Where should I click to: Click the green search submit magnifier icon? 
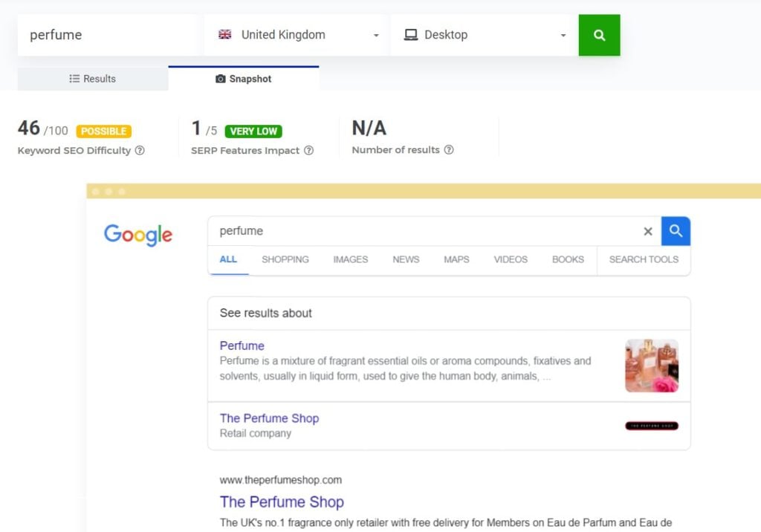(x=599, y=35)
